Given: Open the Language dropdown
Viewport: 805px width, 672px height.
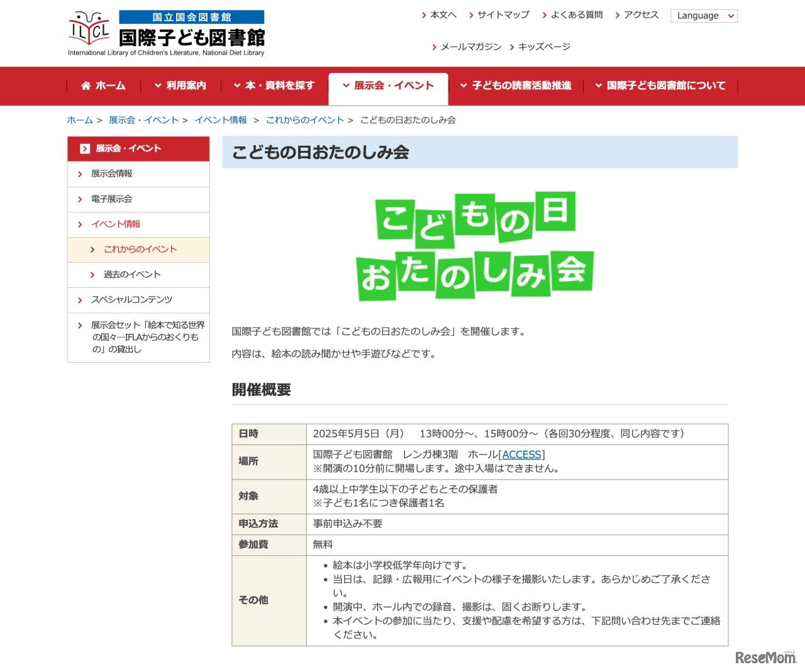Looking at the screenshot, I should [x=704, y=16].
